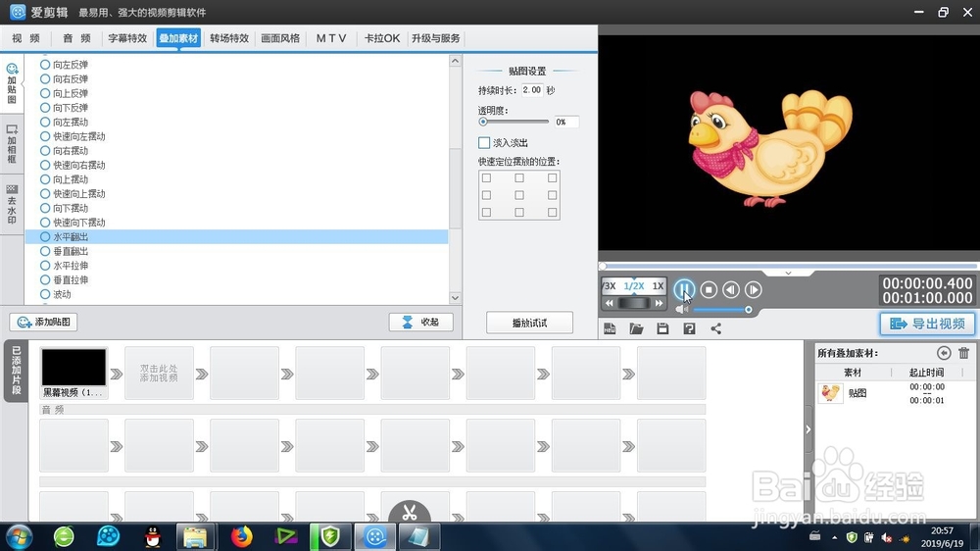Speed up playback speed arrows
This screenshot has height=551, width=980.
point(659,303)
